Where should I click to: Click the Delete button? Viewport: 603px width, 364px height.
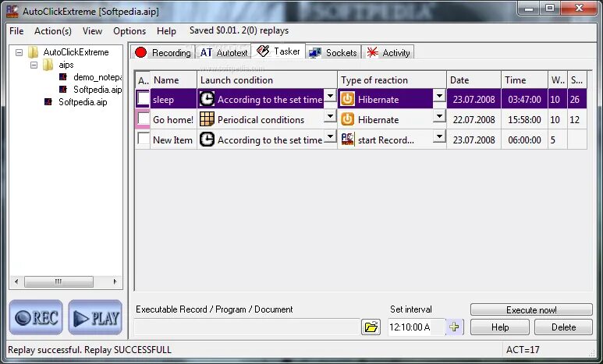(563, 327)
